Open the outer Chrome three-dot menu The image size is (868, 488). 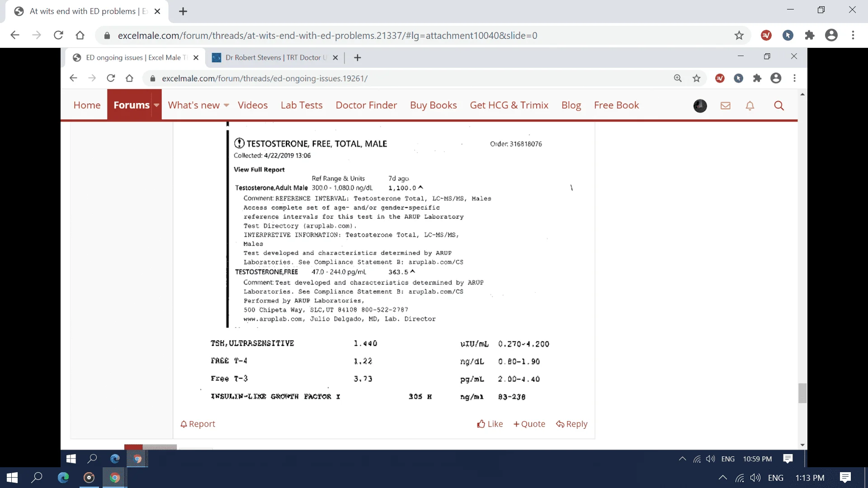click(853, 35)
